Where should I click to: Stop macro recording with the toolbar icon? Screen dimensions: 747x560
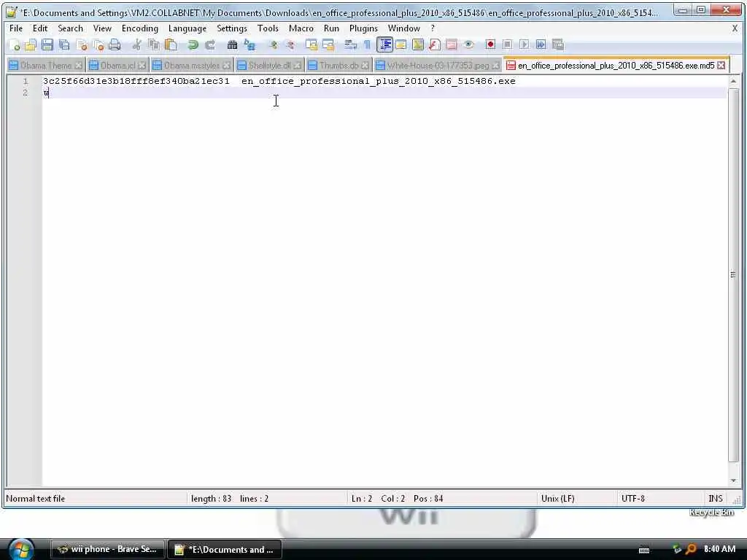[x=508, y=44]
